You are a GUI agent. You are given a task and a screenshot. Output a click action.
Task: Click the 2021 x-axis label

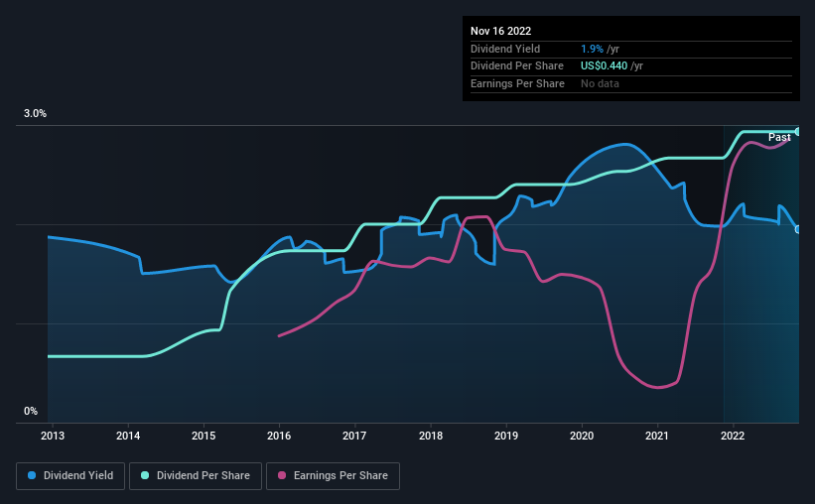tap(657, 436)
